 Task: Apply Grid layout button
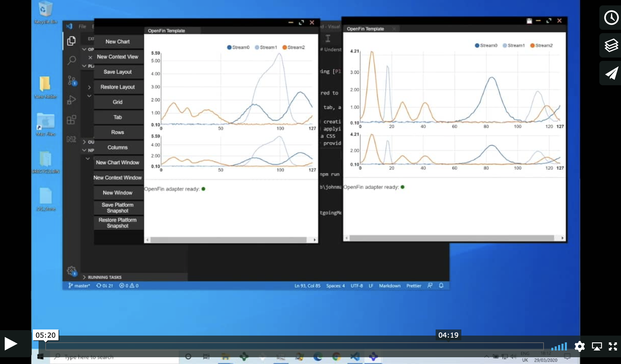point(118,102)
